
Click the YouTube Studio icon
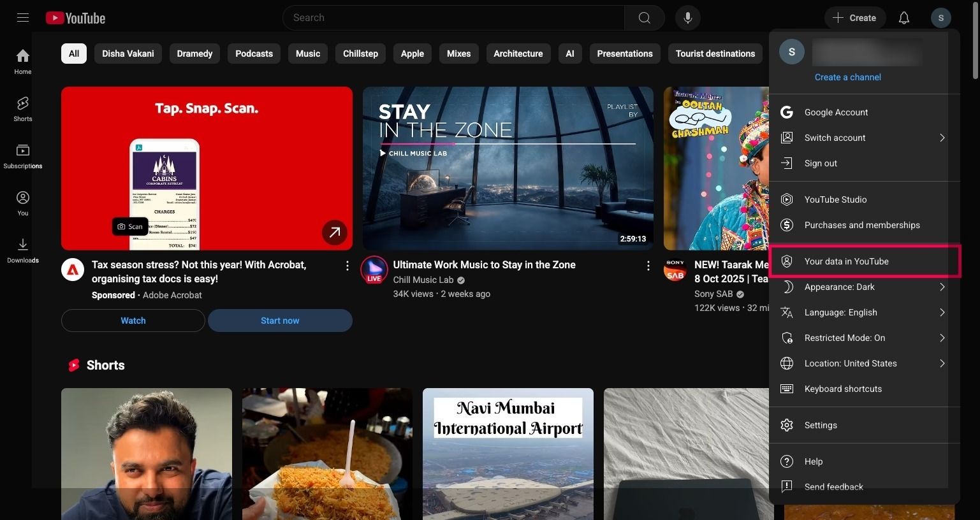(x=787, y=199)
